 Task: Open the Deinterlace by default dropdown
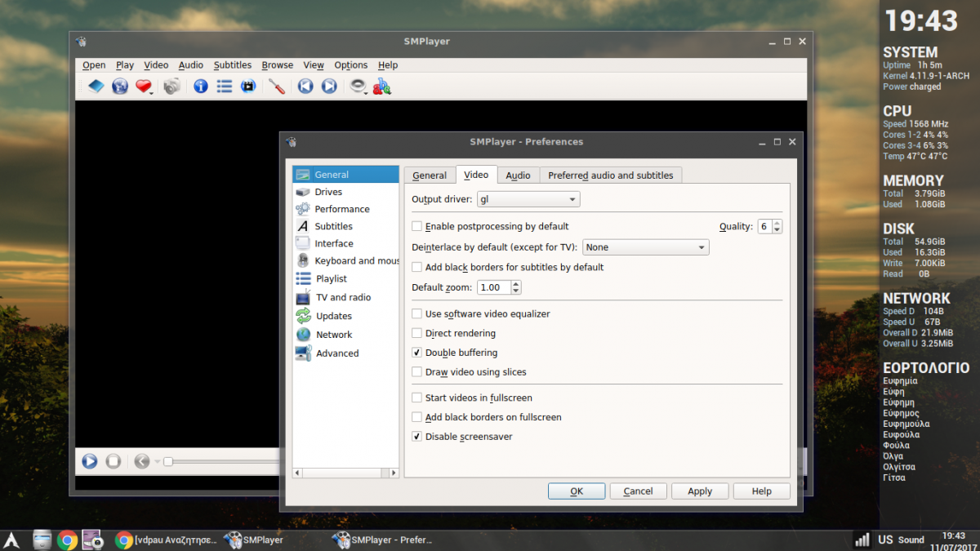(x=645, y=247)
